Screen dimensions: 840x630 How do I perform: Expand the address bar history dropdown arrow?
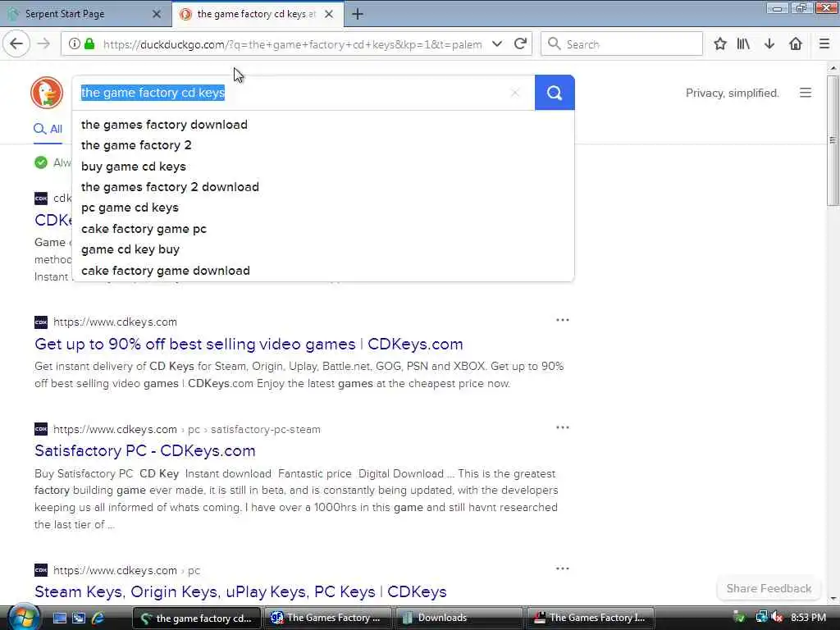[x=497, y=44]
